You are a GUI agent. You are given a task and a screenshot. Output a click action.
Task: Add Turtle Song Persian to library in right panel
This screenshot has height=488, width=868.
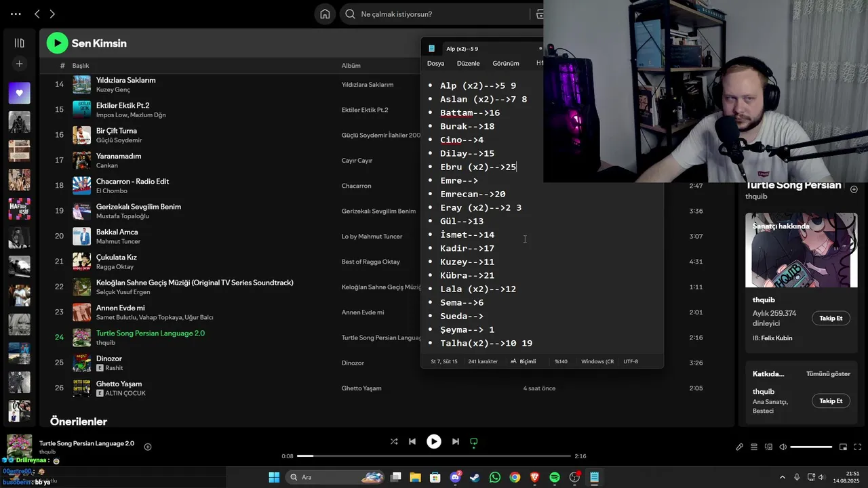click(x=854, y=189)
